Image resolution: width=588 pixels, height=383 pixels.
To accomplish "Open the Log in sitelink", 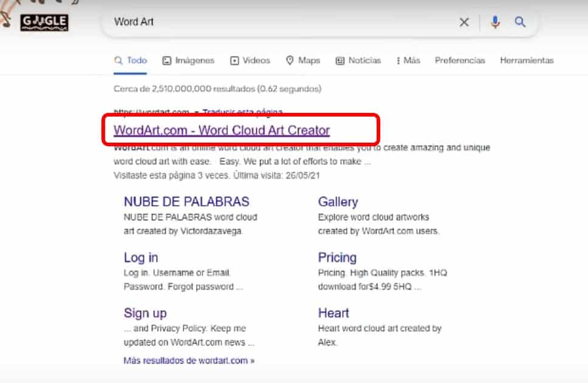I will point(141,258).
